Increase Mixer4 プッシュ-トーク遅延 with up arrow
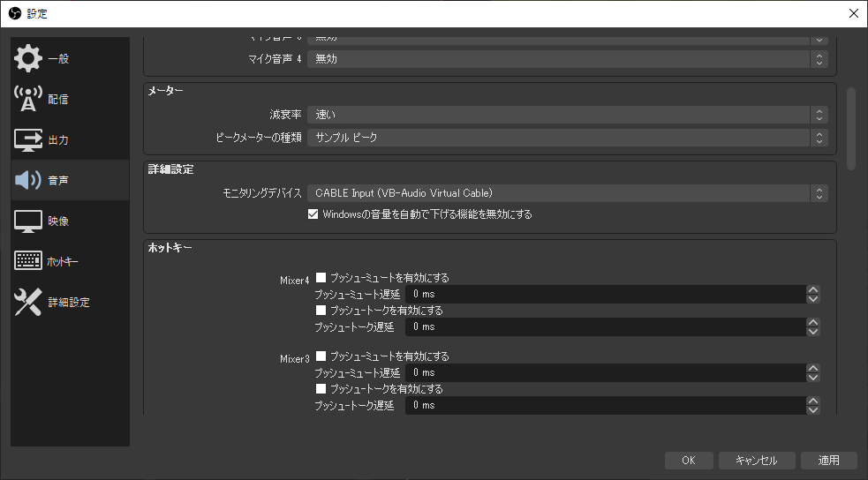The height and width of the screenshot is (480, 868). click(812, 322)
